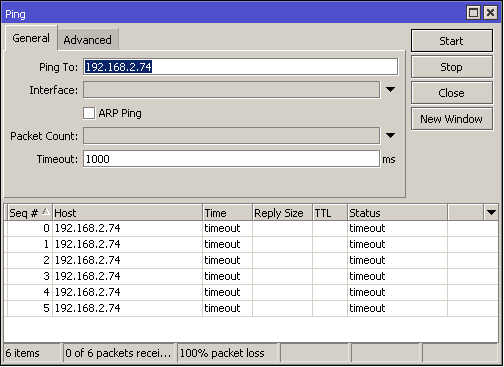Screen dimensions: 504x367
Task: Click the TTL column header
Action: coord(330,213)
